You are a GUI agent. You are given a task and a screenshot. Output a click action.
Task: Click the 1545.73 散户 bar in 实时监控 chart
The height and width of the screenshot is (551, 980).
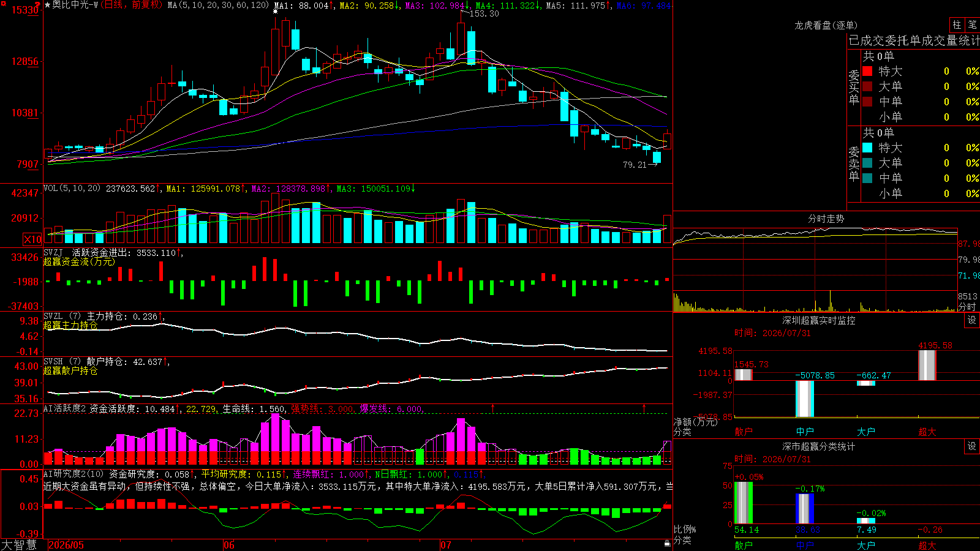pyautogui.click(x=744, y=375)
